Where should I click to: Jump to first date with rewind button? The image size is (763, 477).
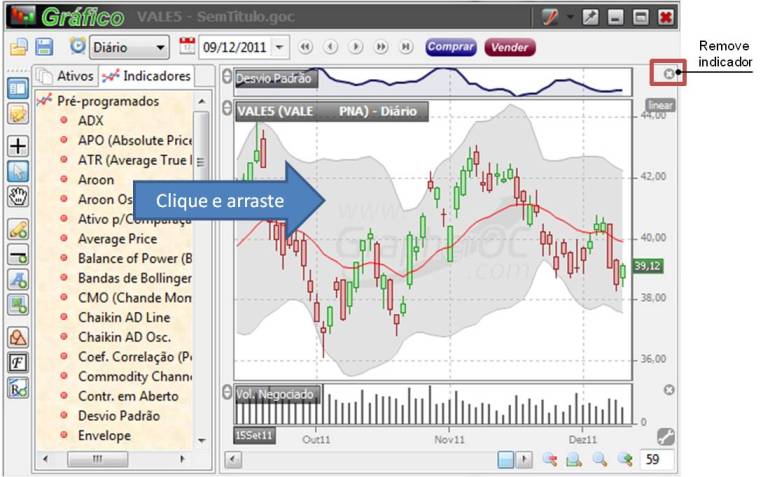click(x=305, y=47)
